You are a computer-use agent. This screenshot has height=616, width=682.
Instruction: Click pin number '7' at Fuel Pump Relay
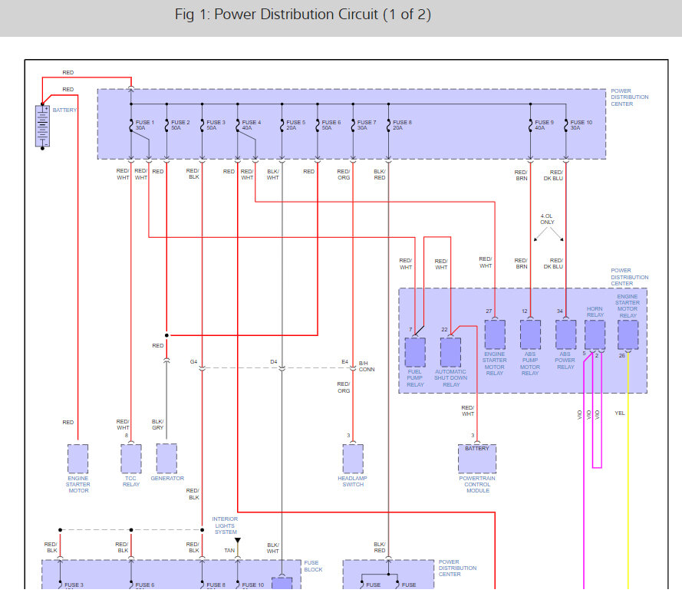coord(410,329)
